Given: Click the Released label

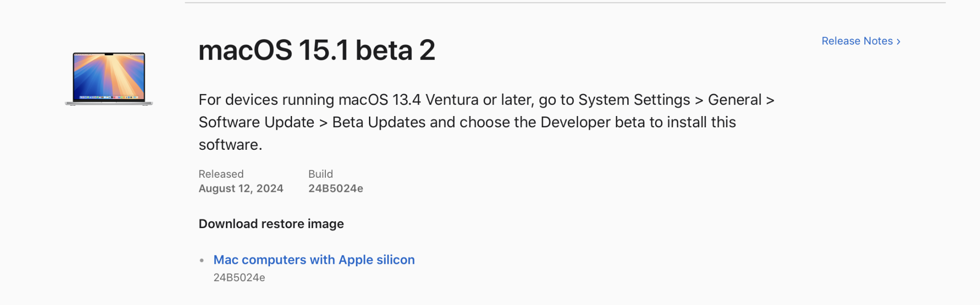Looking at the screenshot, I should (x=221, y=174).
